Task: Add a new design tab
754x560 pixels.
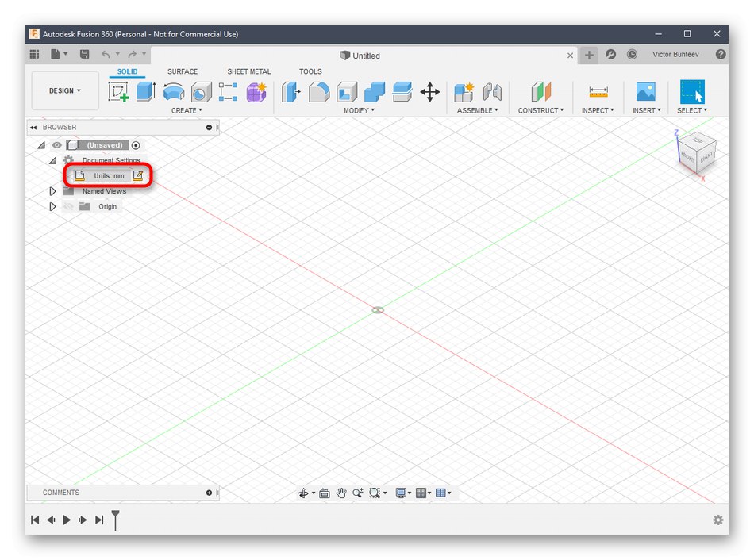Action: pos(589,55)
